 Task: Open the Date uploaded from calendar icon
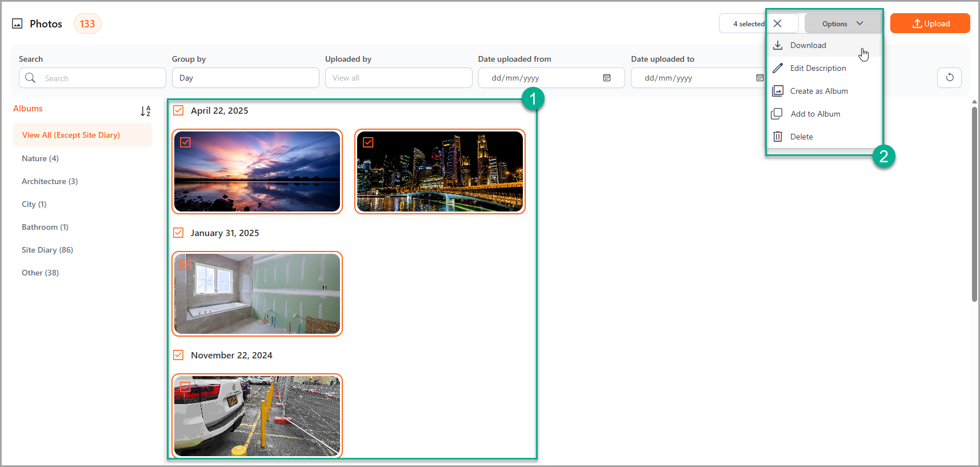pos(607,78)
